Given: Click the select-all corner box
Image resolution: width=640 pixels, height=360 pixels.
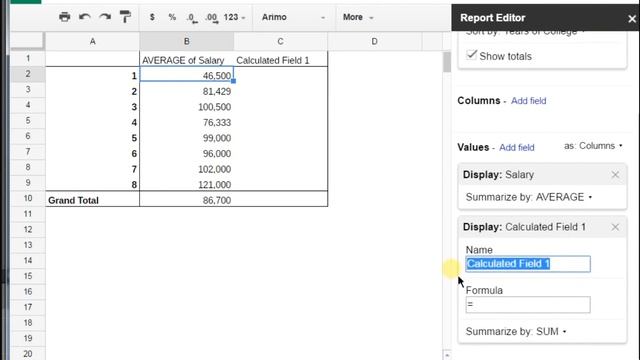Looking at the screenshot, I should click(x=27, y=41).
